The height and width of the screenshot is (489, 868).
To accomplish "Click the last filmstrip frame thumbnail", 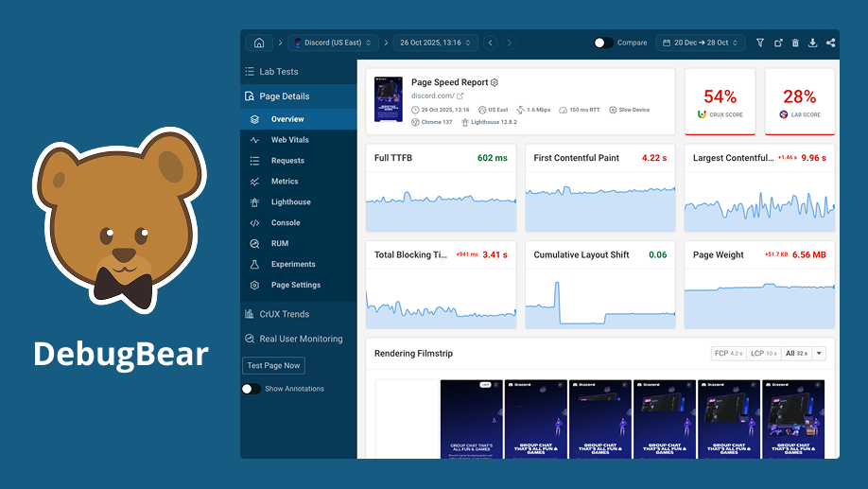I will pos(793,419).
